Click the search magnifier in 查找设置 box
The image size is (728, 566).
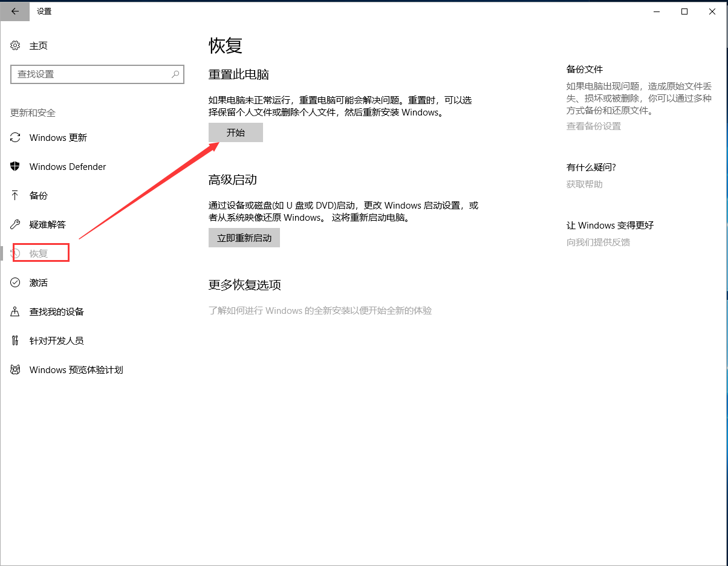[x=175, y=74]
